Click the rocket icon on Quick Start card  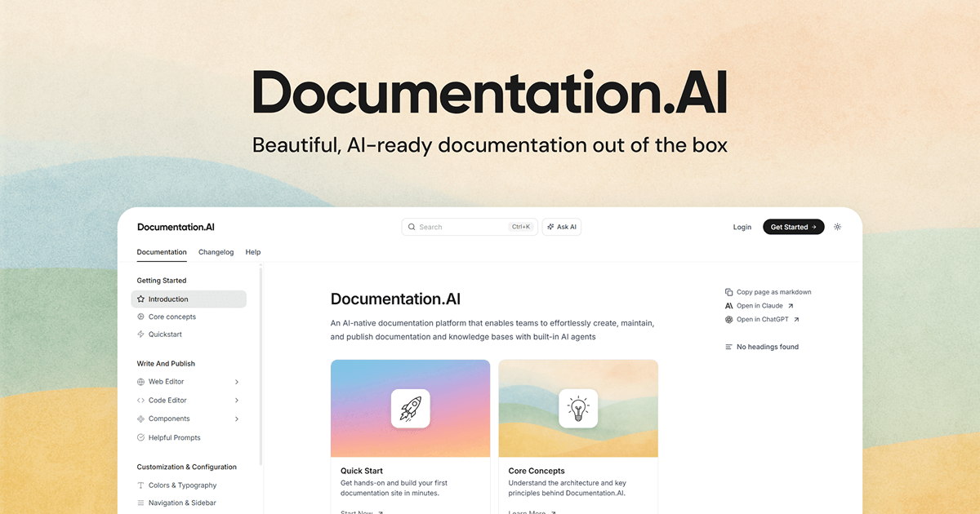click(410, 408)
